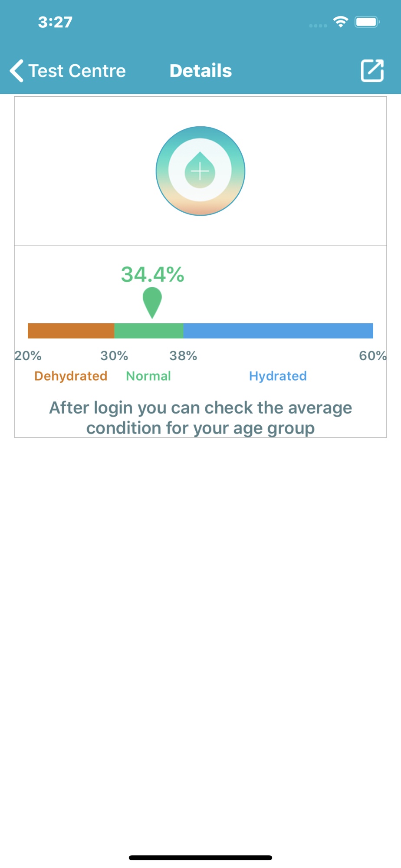The image size is (401, 868).
Task: Tap the login average condition message
Action: [x=200, y=418]
